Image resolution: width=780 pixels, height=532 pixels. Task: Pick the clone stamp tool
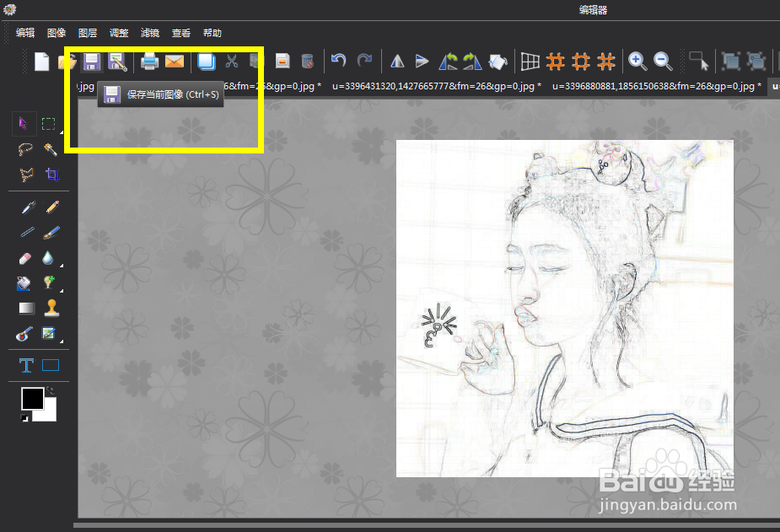coord(51,308)
